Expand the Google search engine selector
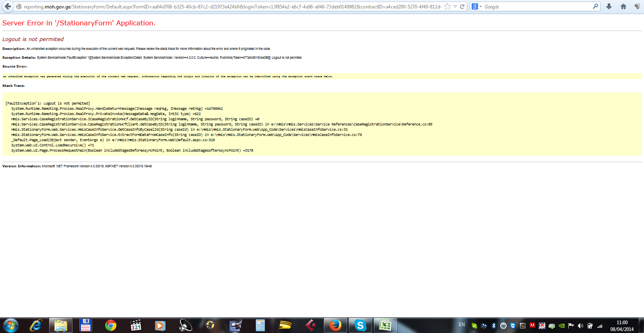The height and width of the screenshot is (333, 644). (x=477, y=6)
